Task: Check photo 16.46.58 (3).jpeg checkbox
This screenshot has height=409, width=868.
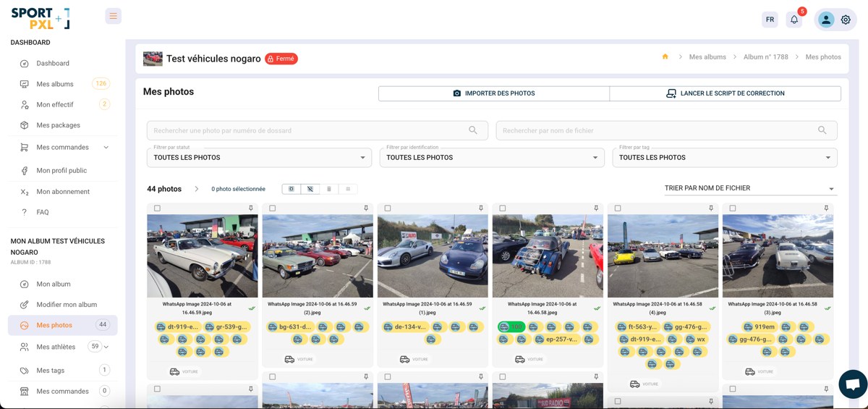Action: 732,208
